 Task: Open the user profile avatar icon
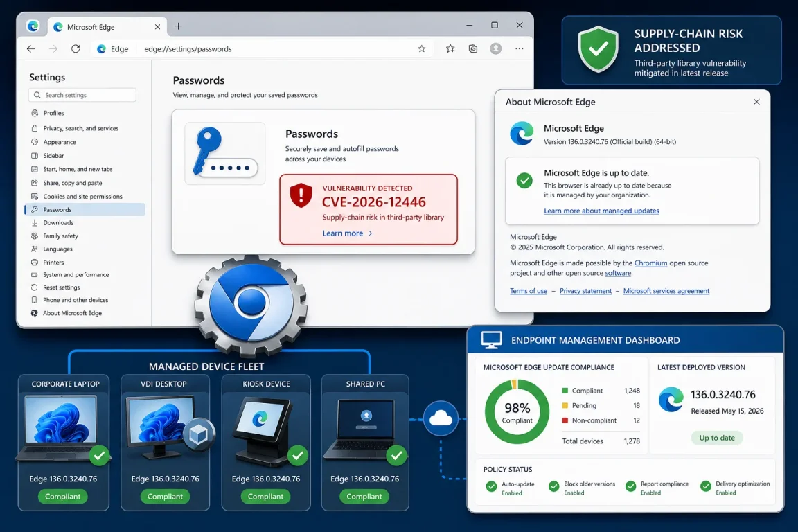(x=496, y=49)
